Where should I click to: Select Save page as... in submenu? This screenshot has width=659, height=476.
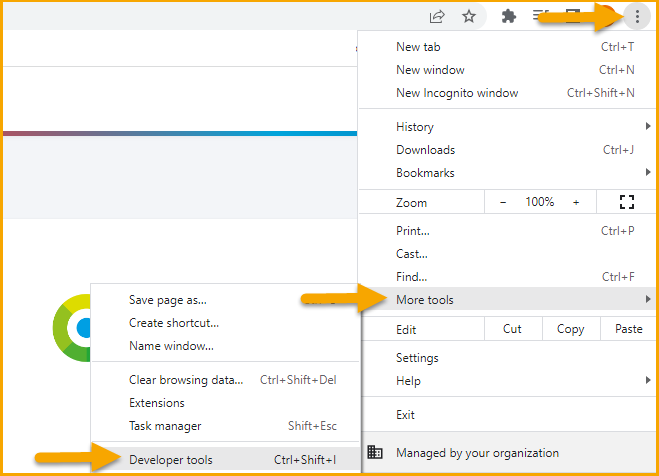225,300
